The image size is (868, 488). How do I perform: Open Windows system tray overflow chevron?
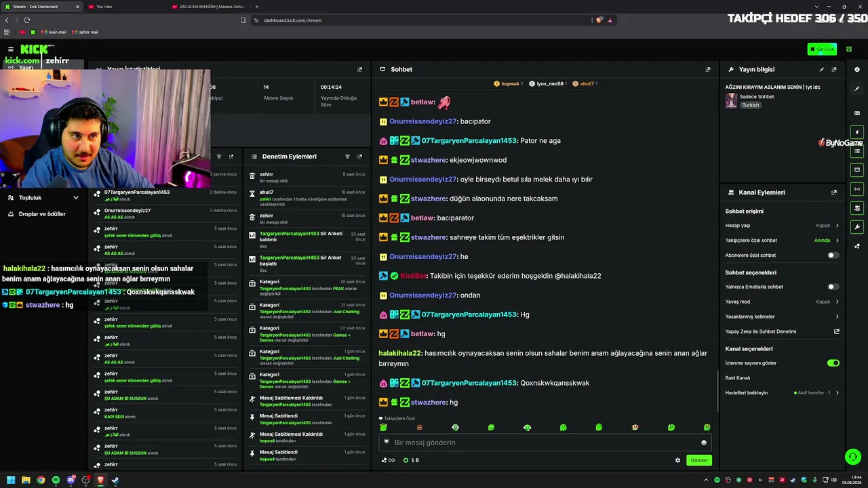coord(707,481)
